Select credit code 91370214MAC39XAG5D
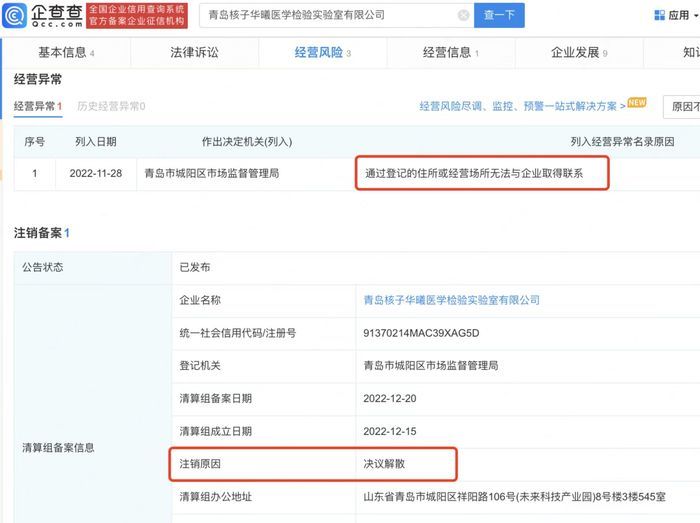Viewport: 700px width, 523px height. 421,333
